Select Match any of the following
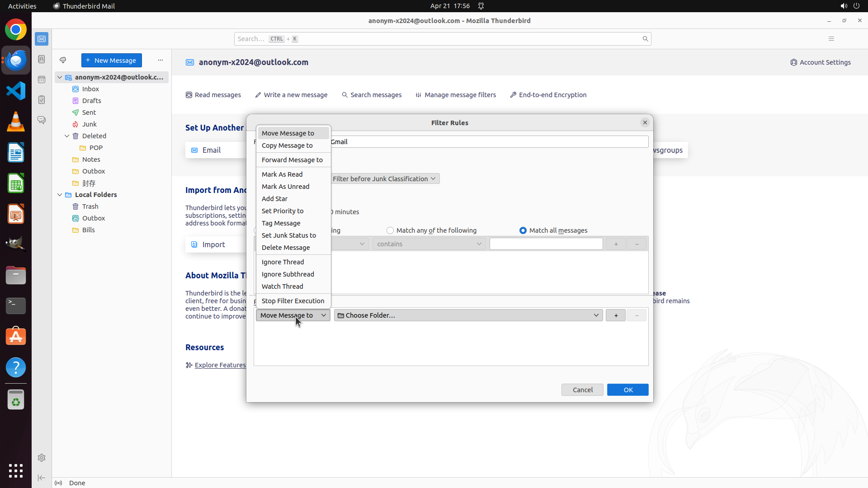 tap(390, 230)
